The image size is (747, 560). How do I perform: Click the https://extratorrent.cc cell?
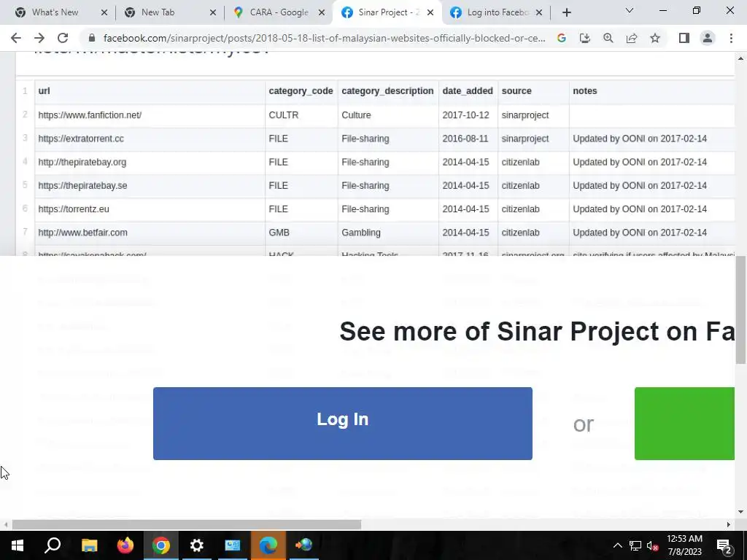coord(150,139)
